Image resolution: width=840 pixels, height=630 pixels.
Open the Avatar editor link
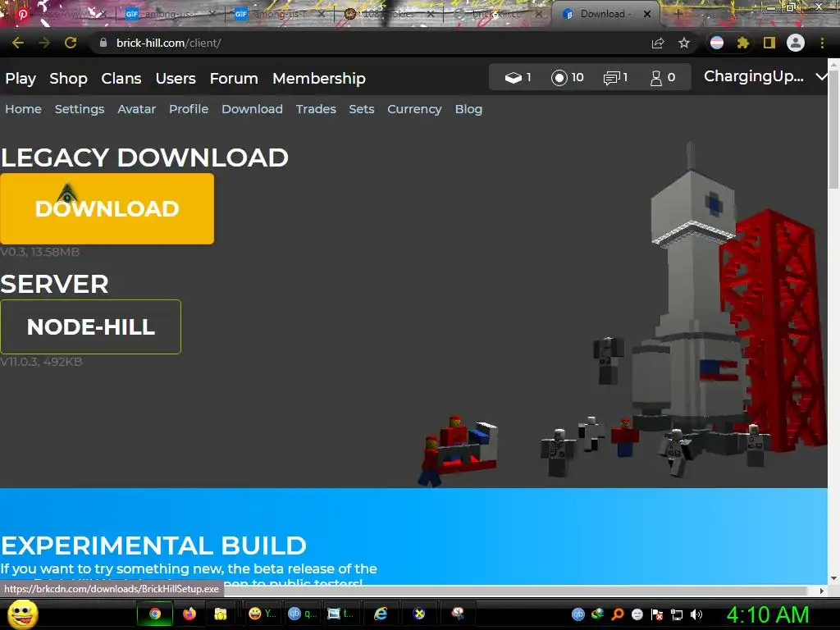pyautogui.click(x=137, y=109)
